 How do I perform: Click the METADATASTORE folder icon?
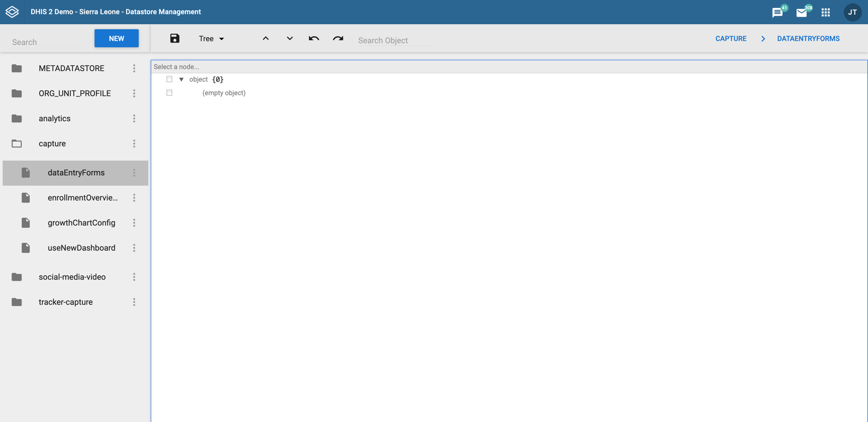coord(17,68)
